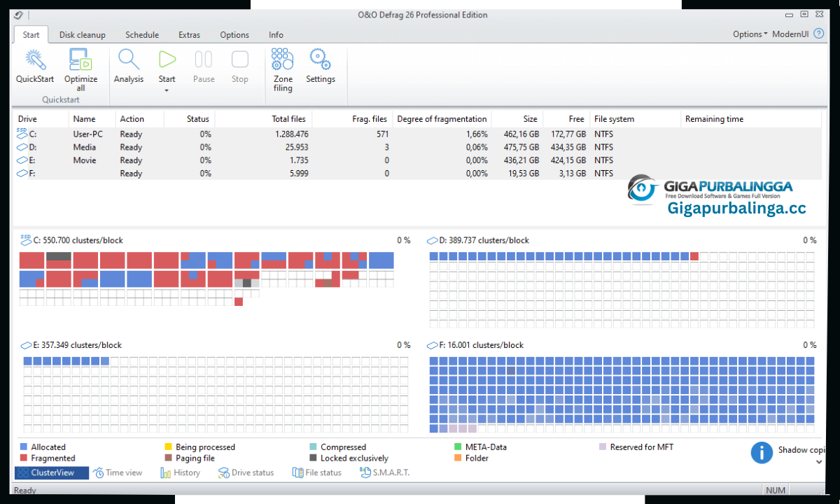Select the Media drive name cell

click(84, 147)
